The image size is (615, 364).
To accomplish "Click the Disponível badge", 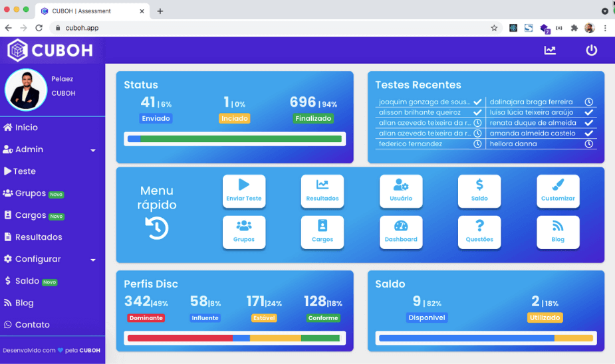I will [x=427, y=318].
